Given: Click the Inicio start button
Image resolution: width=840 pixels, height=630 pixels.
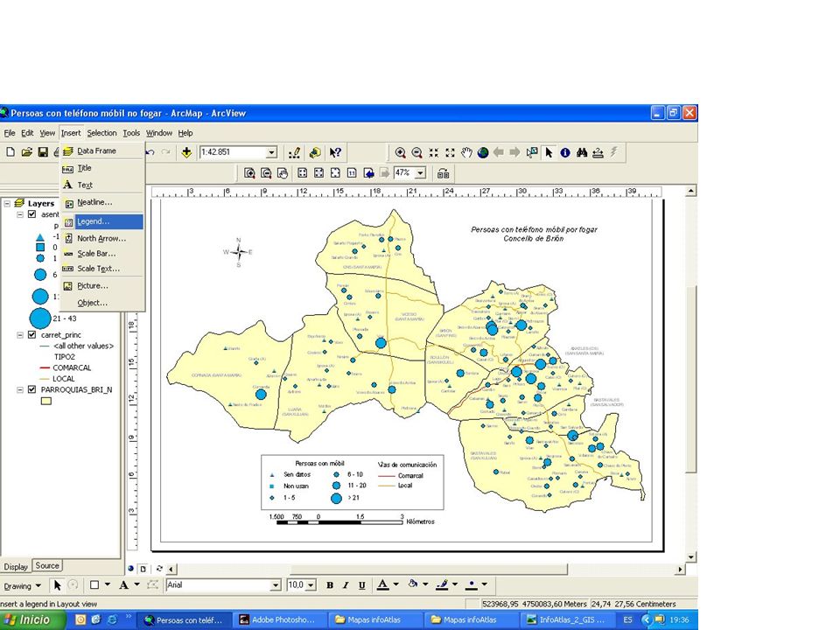Looking at the screenshot, I should point(32,619).
